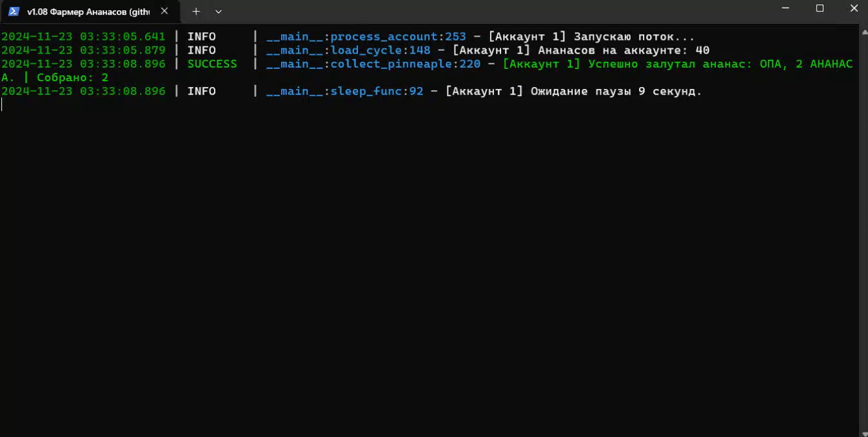Viewport: 868px width, 437px height.
Task: Click the green Собрано: 2 text
Action: tap(72, 77)
